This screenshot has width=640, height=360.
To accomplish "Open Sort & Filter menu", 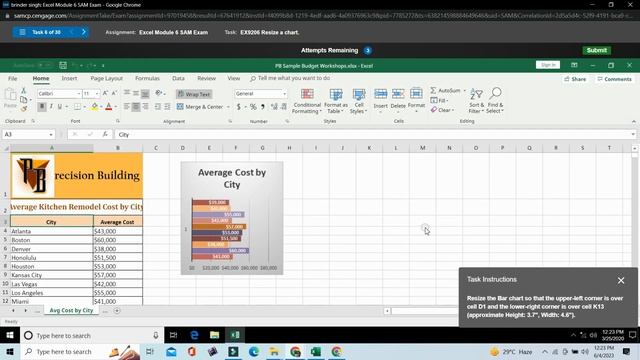I will (476, 100).
